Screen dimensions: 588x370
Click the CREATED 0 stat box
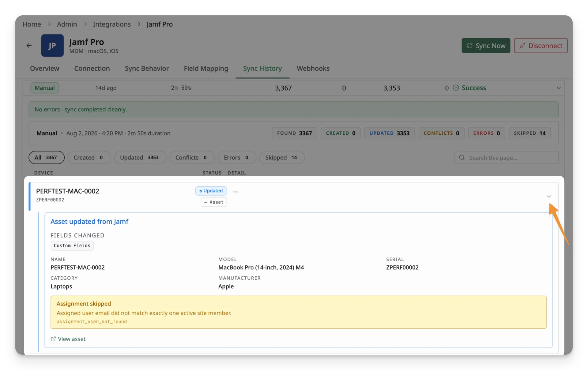coord(341,133)
